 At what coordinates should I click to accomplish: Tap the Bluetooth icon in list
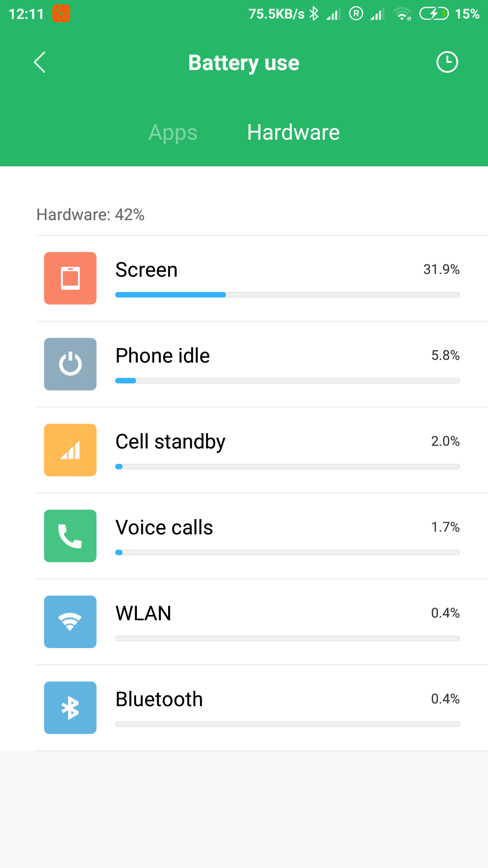(70, 708)
